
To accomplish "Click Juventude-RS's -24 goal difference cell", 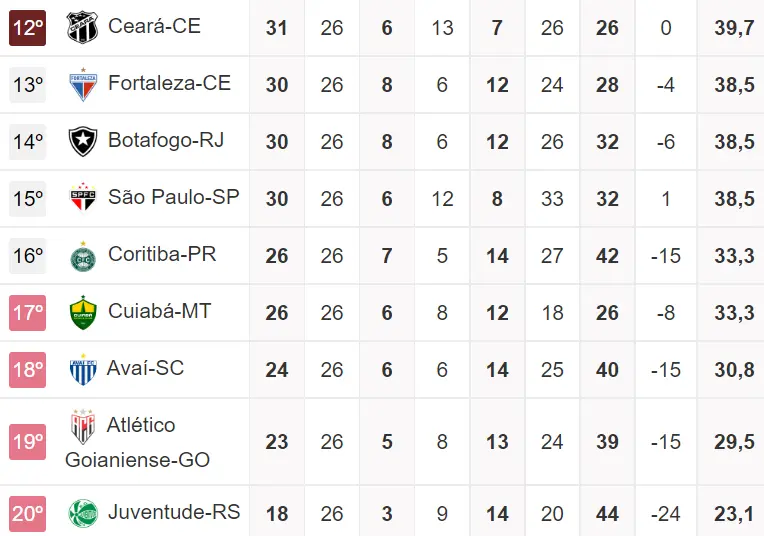I will (665, 514).
